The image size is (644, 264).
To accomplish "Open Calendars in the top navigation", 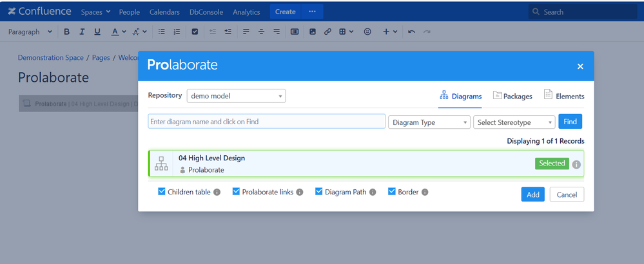I will click(164, 12).
